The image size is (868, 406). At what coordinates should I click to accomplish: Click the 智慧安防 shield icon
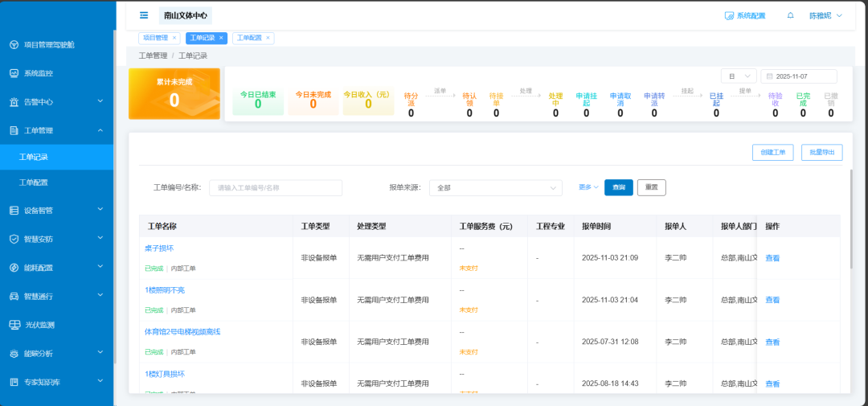(x=14, y=240)
